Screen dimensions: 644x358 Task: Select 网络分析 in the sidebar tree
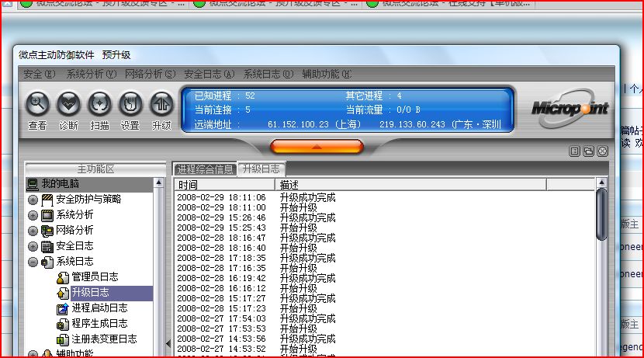point(74,230)
